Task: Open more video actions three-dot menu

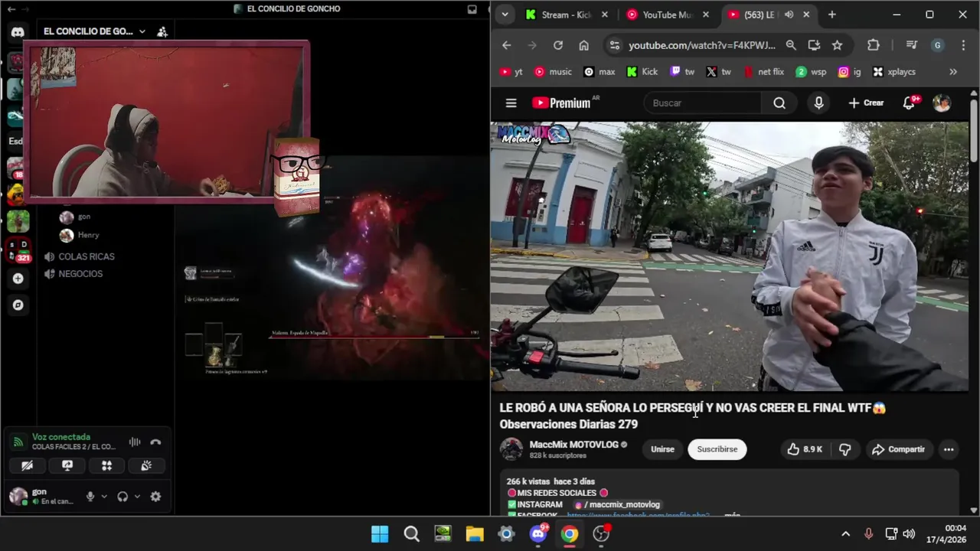Action: 949,449
